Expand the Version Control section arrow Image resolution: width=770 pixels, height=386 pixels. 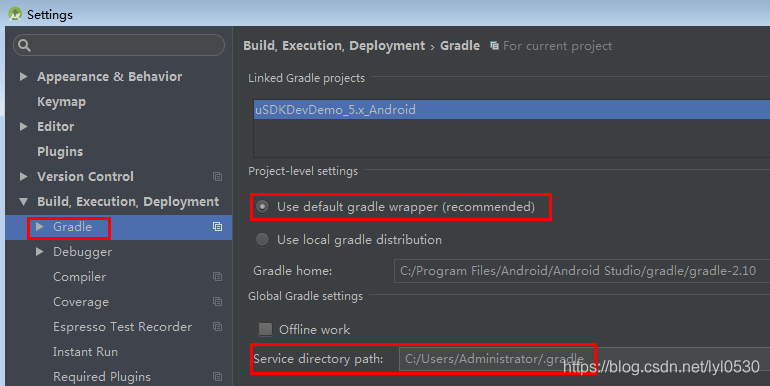[23, 176]
